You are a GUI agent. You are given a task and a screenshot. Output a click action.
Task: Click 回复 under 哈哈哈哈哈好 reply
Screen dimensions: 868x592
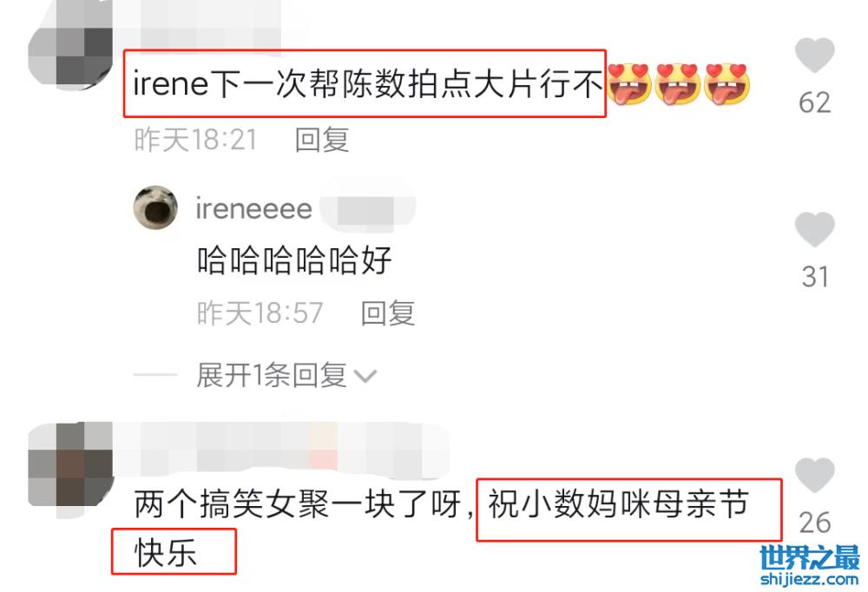pyautogui.click(x=387, y=312)
